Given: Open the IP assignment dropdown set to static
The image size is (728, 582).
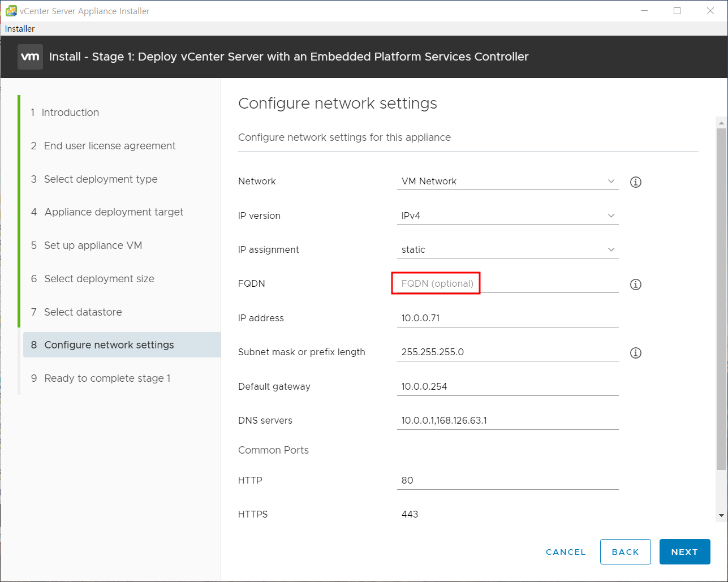Looking at the screenshot, I should (507, 249).
